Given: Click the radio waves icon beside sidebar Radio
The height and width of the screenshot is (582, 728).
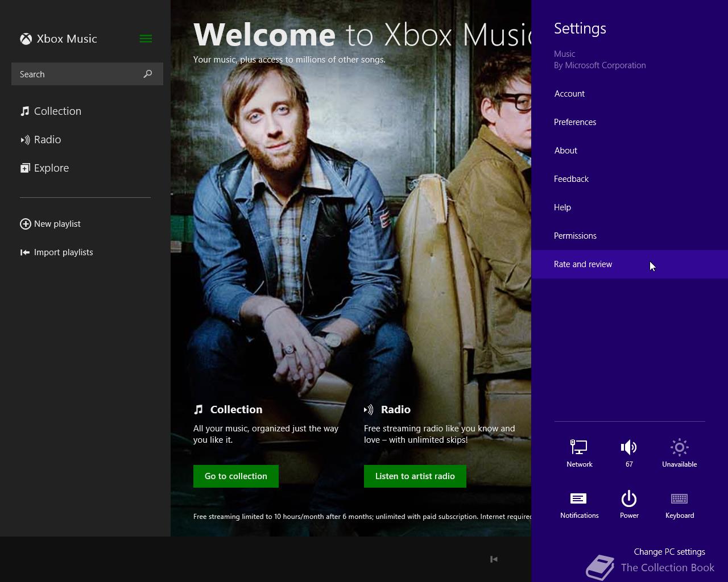Looking at the screenshot, I should click(25, 139).
